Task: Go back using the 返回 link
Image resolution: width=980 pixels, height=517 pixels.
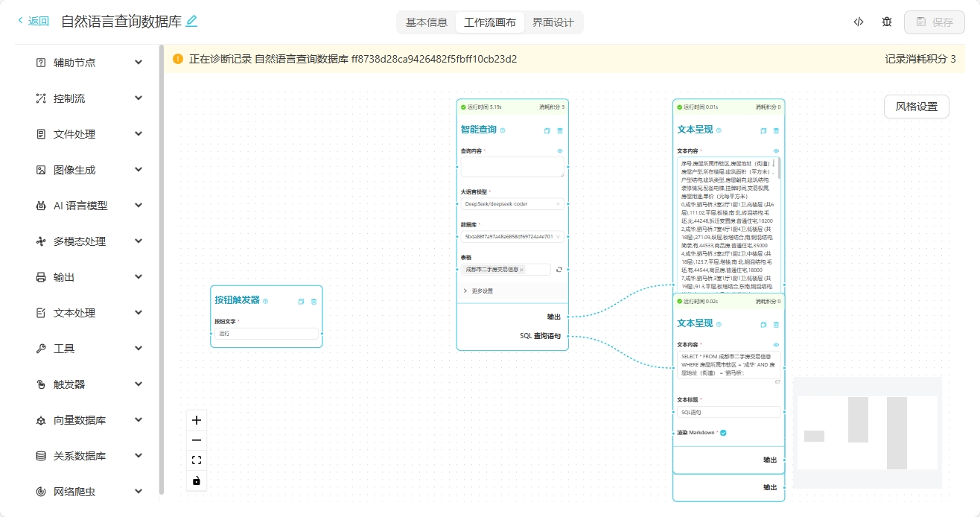Action: [34, 21]
